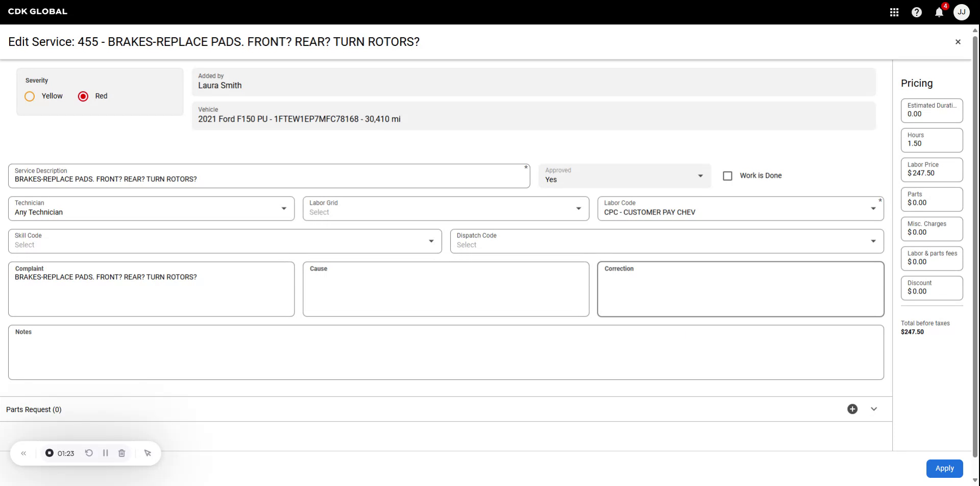Pause the recording
This screenshot has width=980, height=486.
pos(106,453)
